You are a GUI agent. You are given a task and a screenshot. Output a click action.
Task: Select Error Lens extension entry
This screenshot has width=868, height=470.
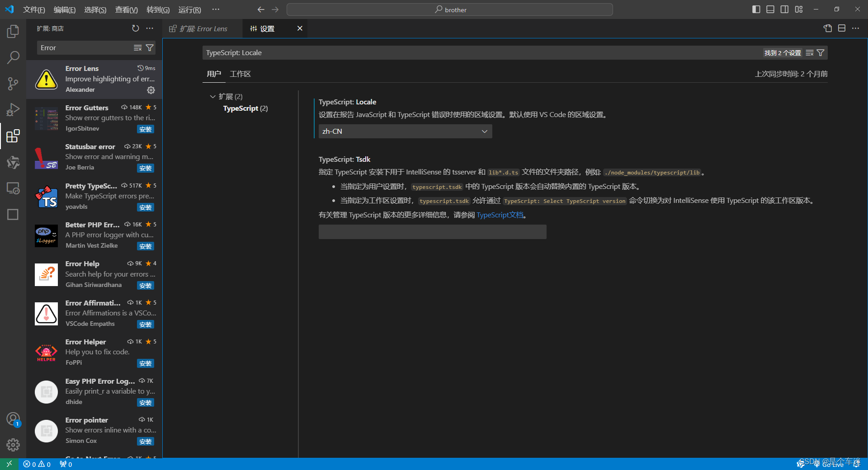click(x=94, y=79)
